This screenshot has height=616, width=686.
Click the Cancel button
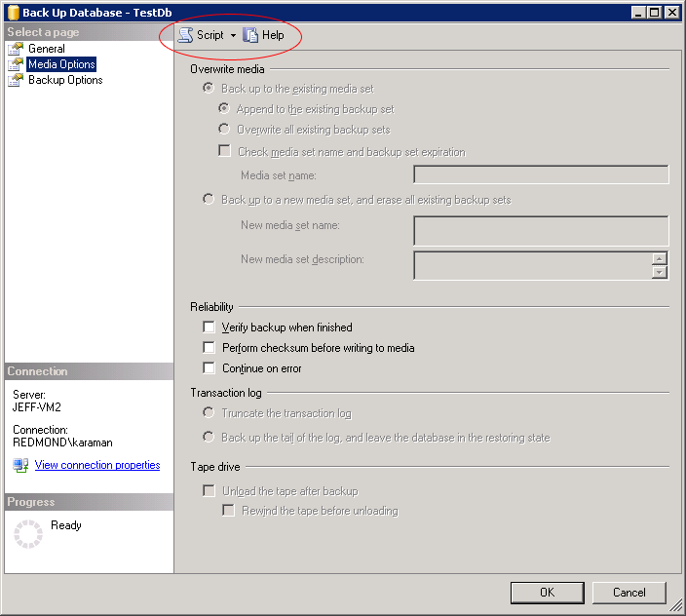click(629, 592)
